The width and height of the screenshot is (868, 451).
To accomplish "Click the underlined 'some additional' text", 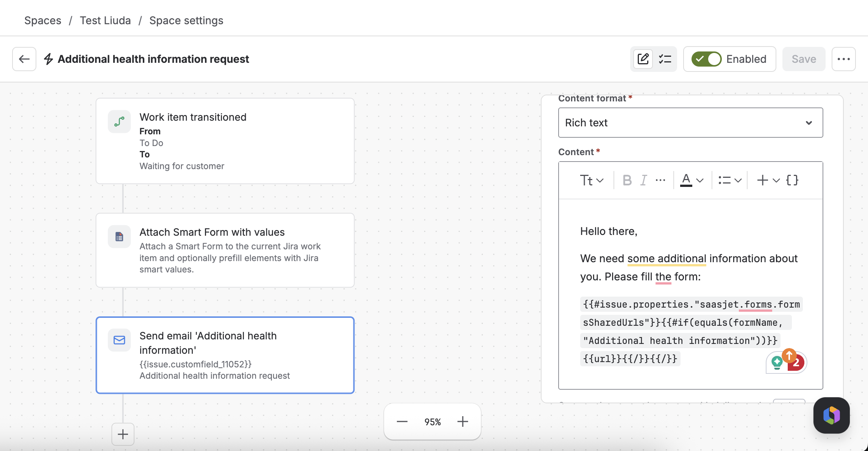I will coord(667,258).
